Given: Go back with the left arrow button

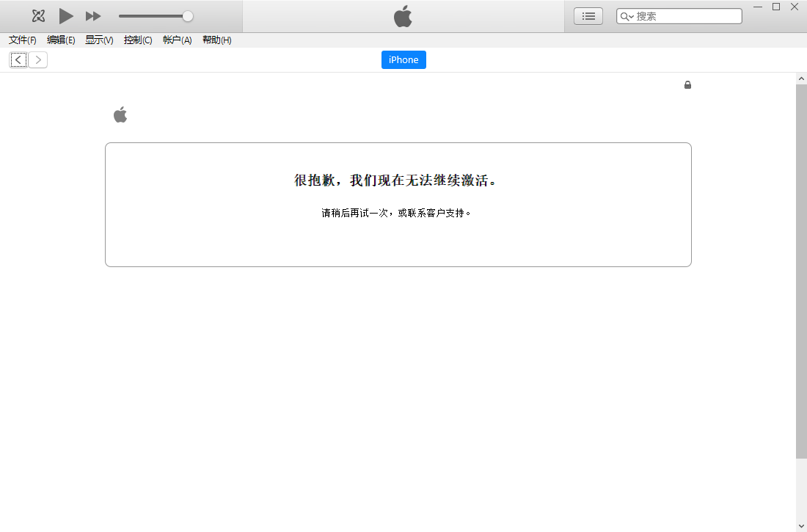Looking at the screenshot, I should 18,60.
